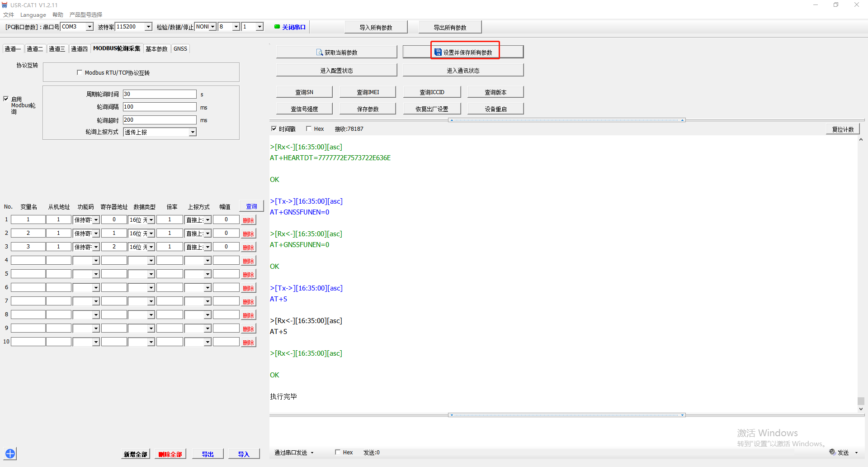Click the receive log vertical scrollbar thumb
The height and width of the screenshot is (467, 868).
[861, 401]
